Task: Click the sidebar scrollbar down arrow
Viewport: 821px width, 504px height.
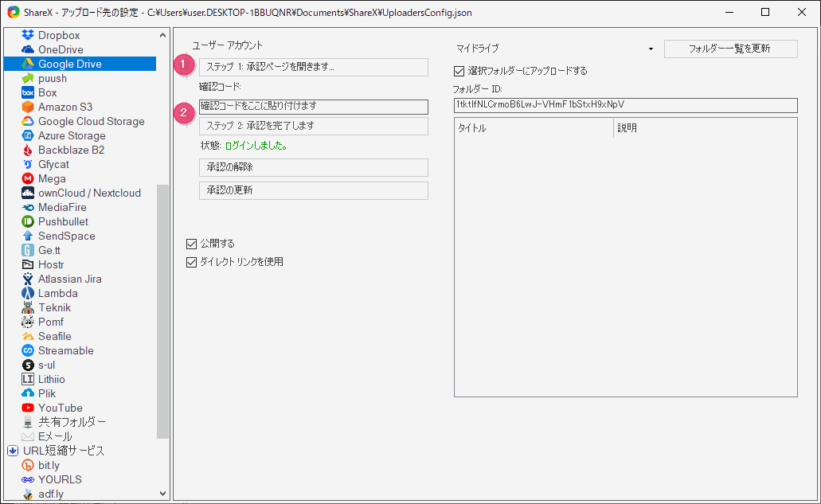Action: point(162,494)
